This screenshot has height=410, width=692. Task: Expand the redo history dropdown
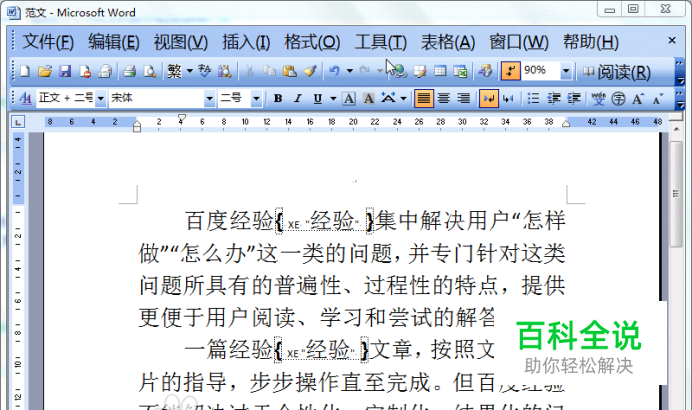tap(380, 71)
